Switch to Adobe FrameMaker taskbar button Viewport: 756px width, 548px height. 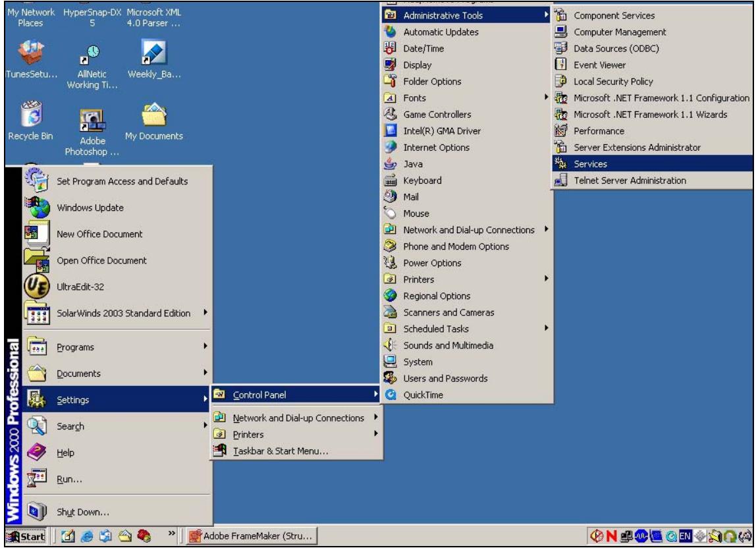(251, 536)
